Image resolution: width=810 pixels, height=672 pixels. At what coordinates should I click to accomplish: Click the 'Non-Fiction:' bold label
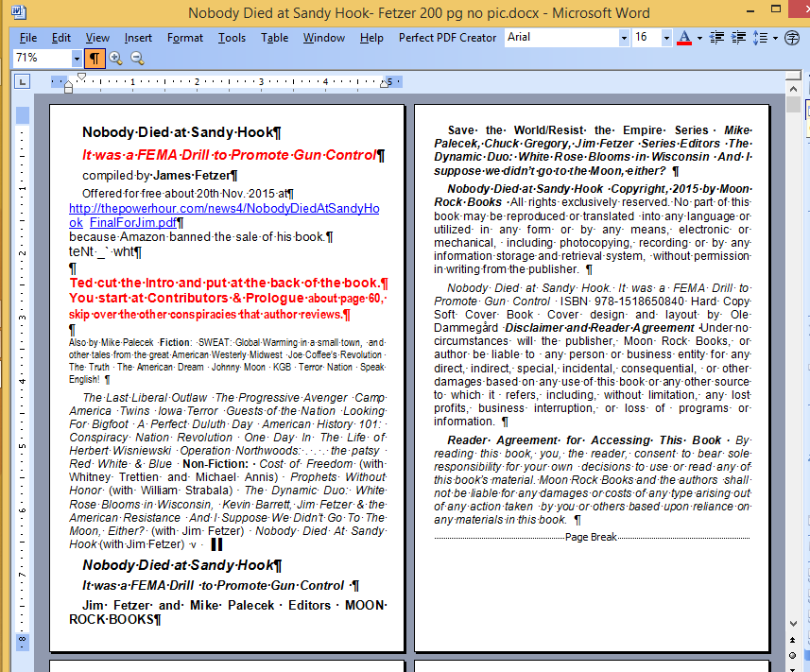point(215,464)
